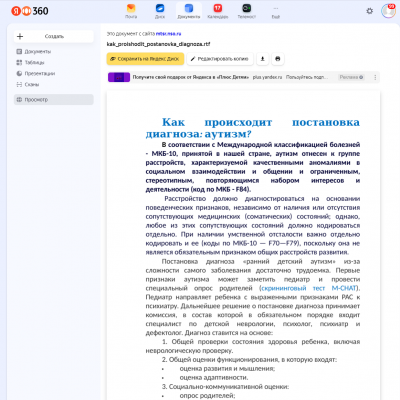Click the user avatar icon
Viewport: 400px width, 400px height.
pos(388,11)
